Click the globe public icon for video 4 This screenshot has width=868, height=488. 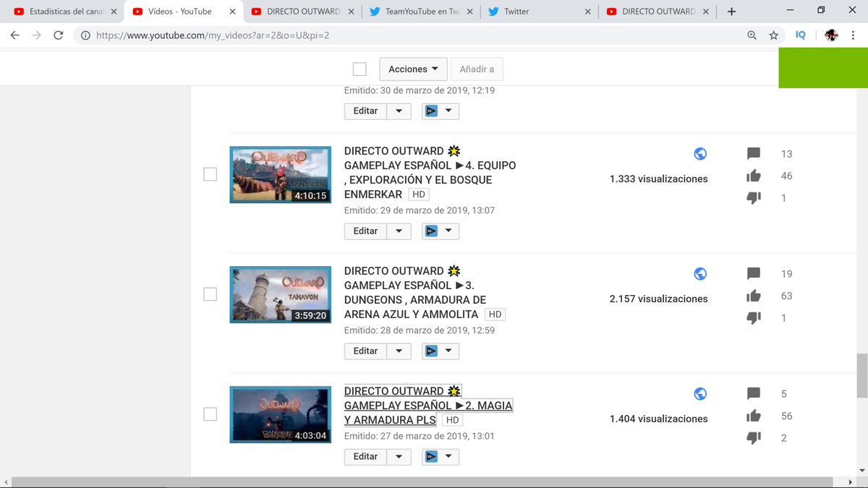click(x=699, y=153)
